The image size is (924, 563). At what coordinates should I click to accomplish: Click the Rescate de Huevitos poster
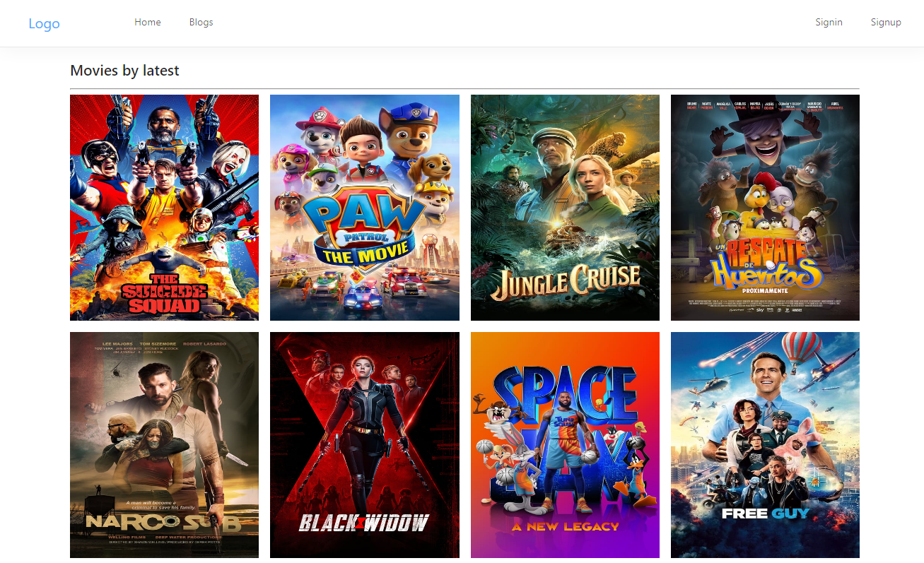pyautogui.click(x=765, y=208)
